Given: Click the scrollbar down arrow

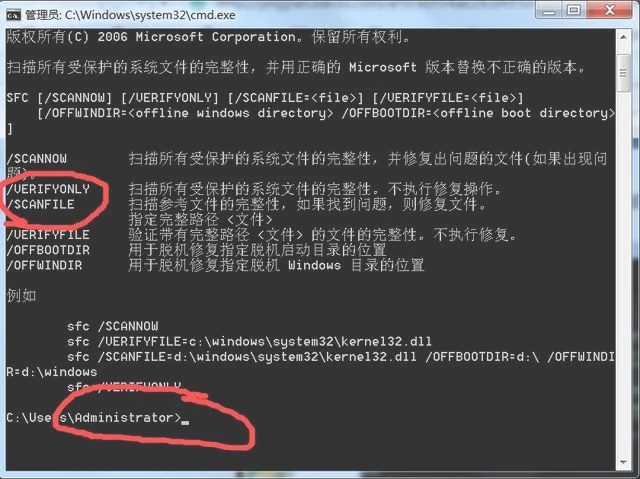Looking at the screenshot, I should pyautogui.click(x=623, y=461).
